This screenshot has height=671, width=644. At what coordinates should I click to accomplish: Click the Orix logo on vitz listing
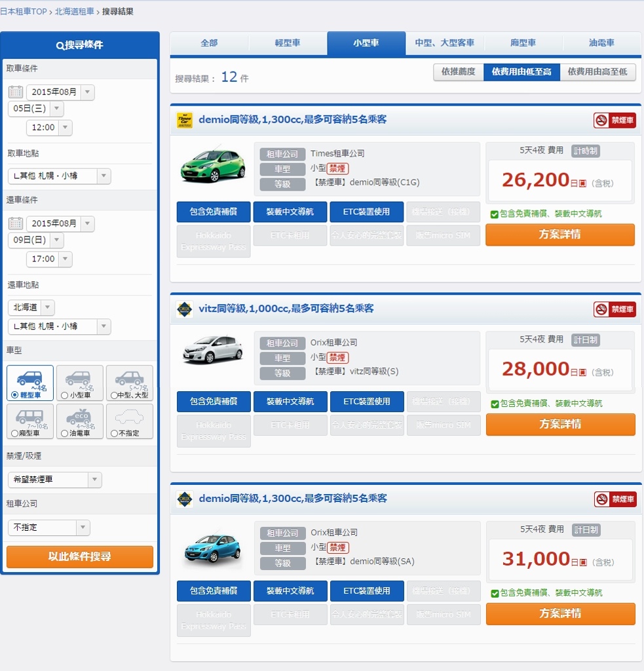coord(185,309)
